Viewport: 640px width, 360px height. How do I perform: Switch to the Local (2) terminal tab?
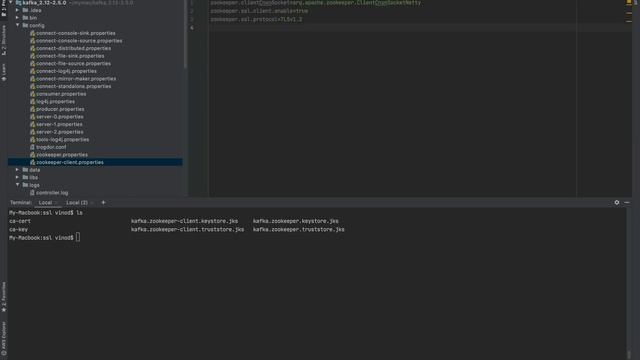[77, 202]
